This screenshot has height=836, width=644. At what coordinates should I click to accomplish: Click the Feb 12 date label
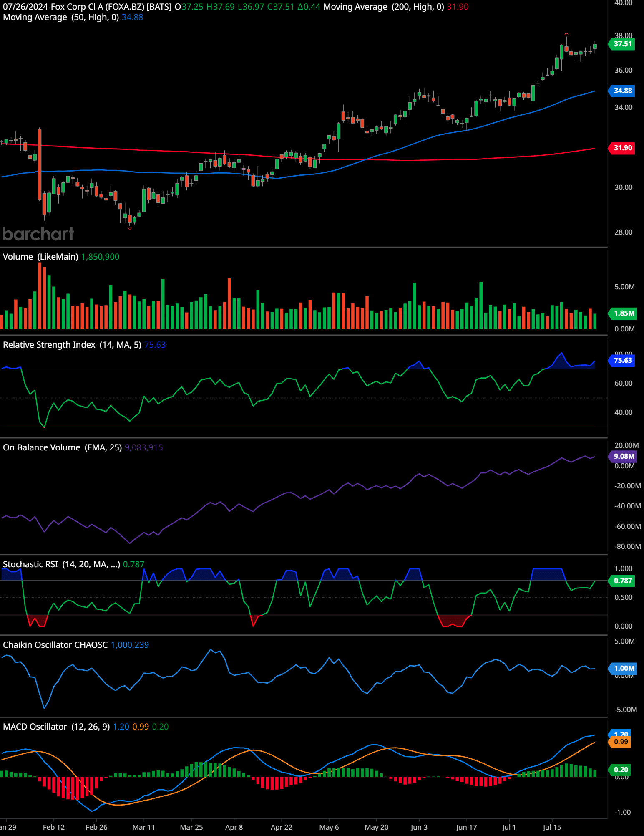point(54,827)
